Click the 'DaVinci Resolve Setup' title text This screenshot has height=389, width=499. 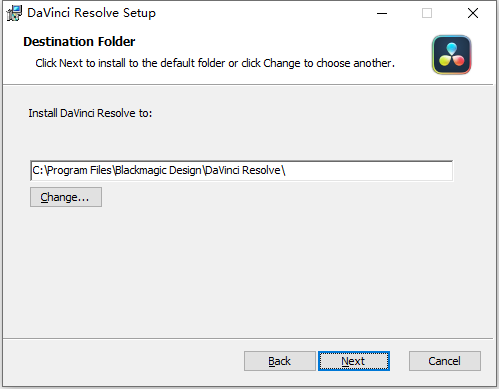91,13
